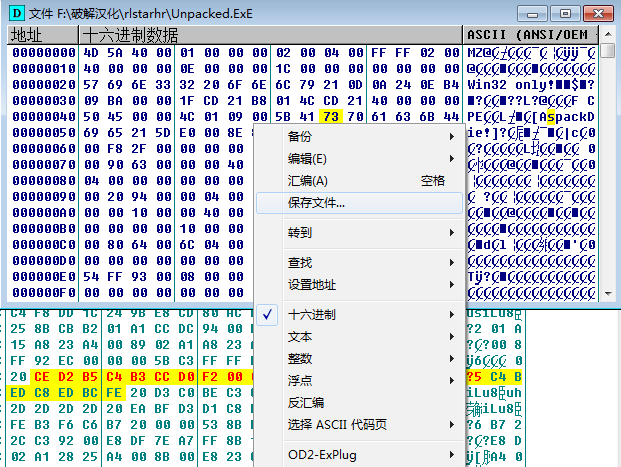
Task: Open the 文本 display submenu
Action: [360, 337]
